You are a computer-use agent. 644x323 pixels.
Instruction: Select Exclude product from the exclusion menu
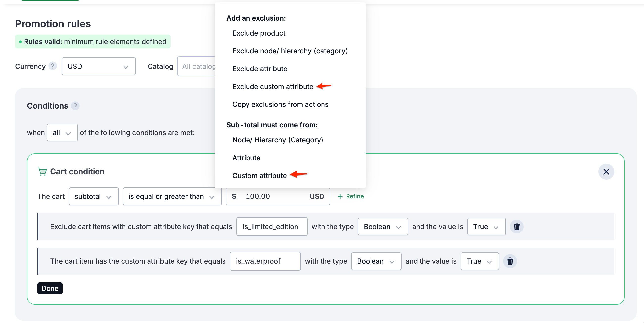[x=259, y=33]
